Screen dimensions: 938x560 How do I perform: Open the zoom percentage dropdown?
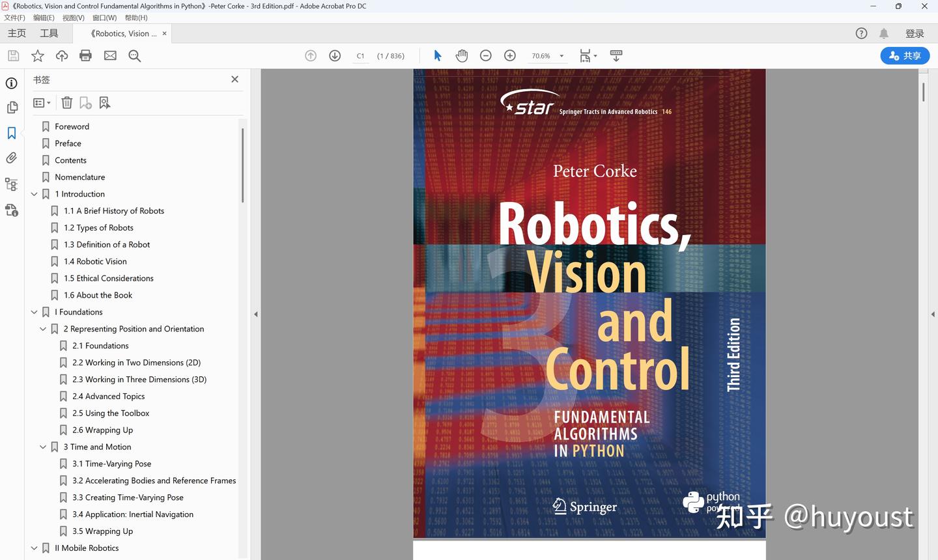[x=561, y=56]
